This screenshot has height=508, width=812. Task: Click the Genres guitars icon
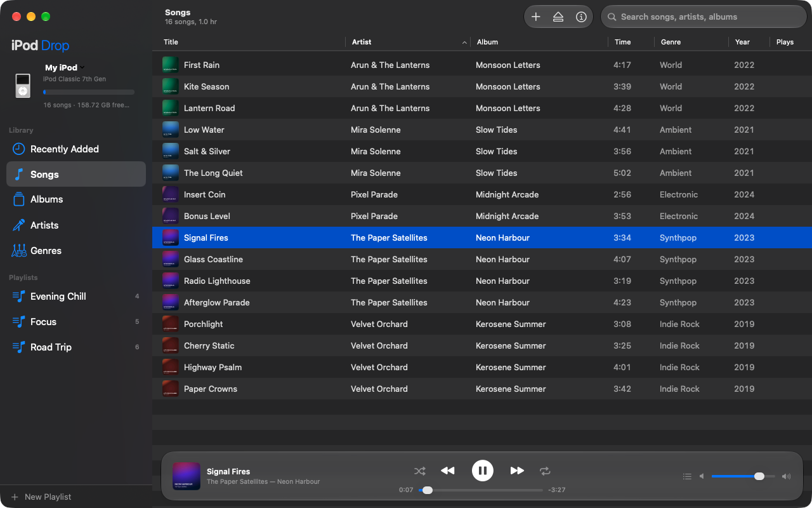pos(19,251)
